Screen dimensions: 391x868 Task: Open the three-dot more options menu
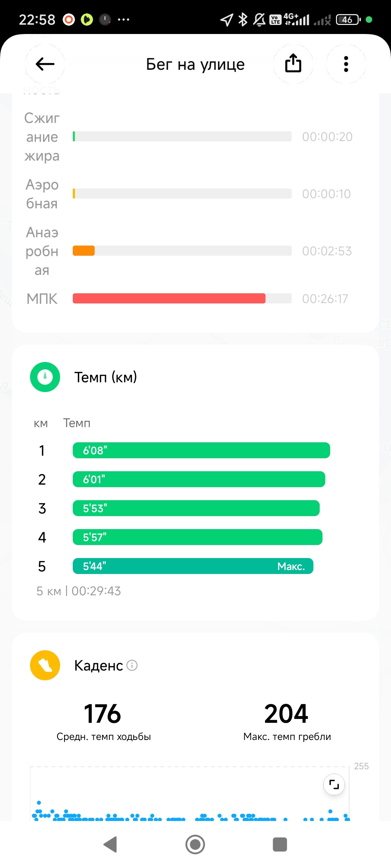pos(346,64)
